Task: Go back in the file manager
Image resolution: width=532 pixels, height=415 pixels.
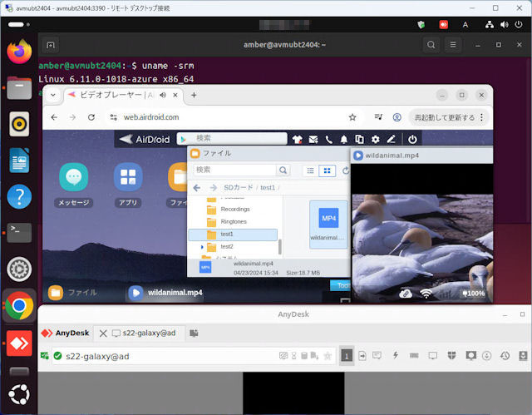Action: 197,188
